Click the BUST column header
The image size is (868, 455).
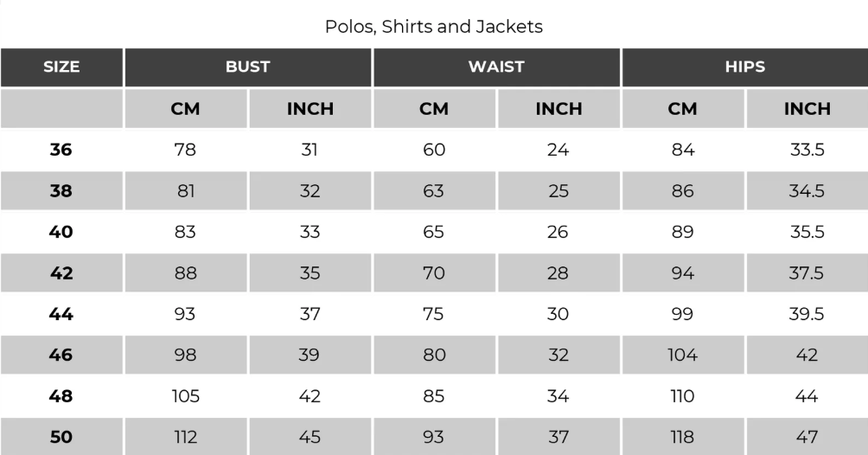pos(248,67)
